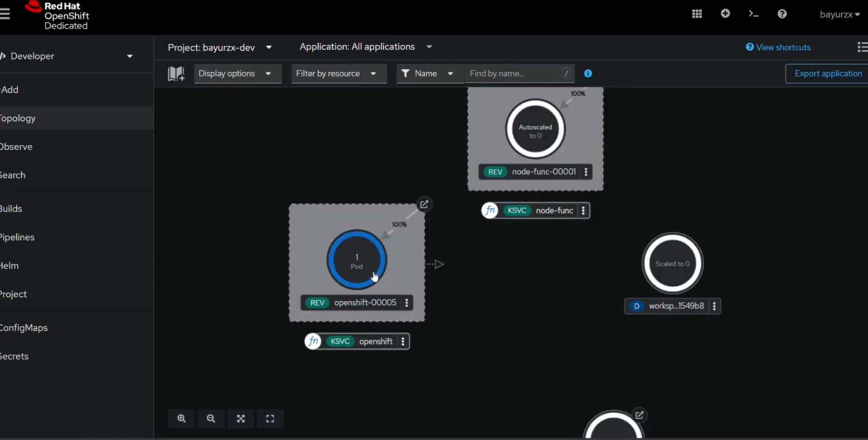The image size is (868, 440).
Task: Click the reset view icon
Action: [270, 419]
